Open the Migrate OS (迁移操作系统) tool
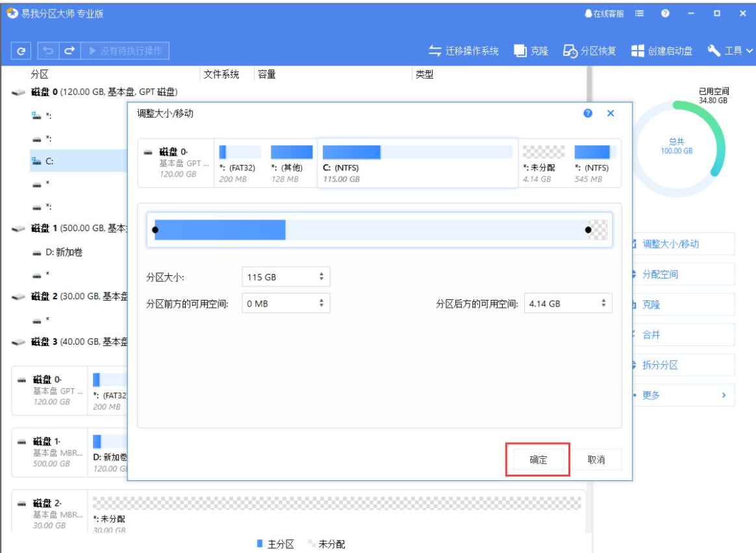Image resolution: width=756 pixels, height=553 pixels. tap(464, 51)
